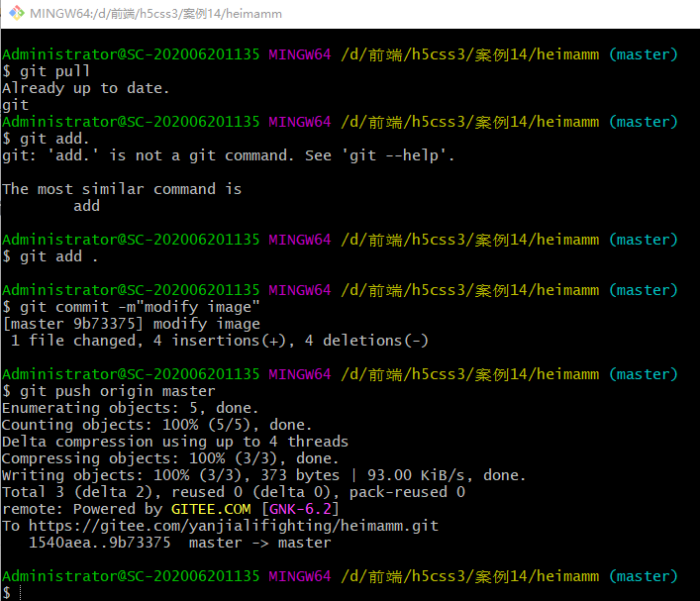Click the 'Already up to date.' output
700x601 pixels.
tap(86, 88)
